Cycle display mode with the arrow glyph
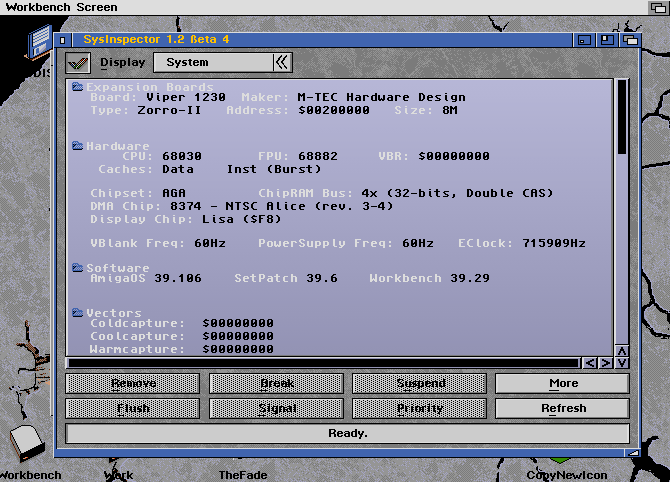The height and width of the screenshot is (482, 670). (x=282, y=62)
